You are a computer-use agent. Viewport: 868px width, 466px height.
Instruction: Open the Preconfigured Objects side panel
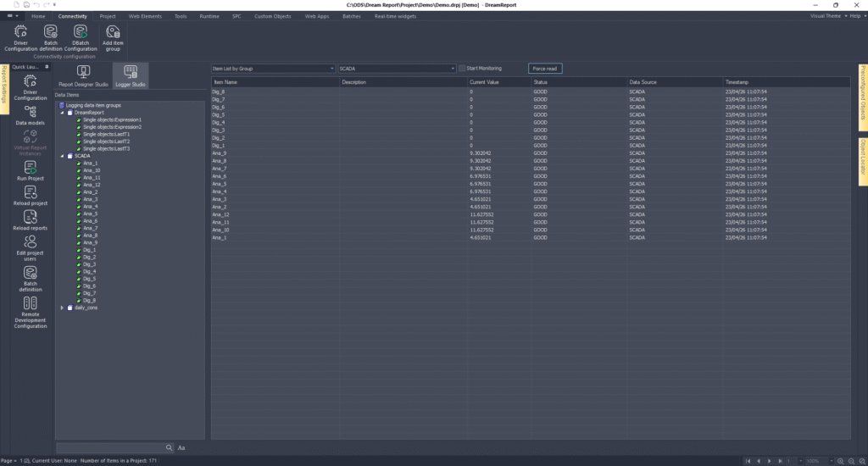(863, 97)
